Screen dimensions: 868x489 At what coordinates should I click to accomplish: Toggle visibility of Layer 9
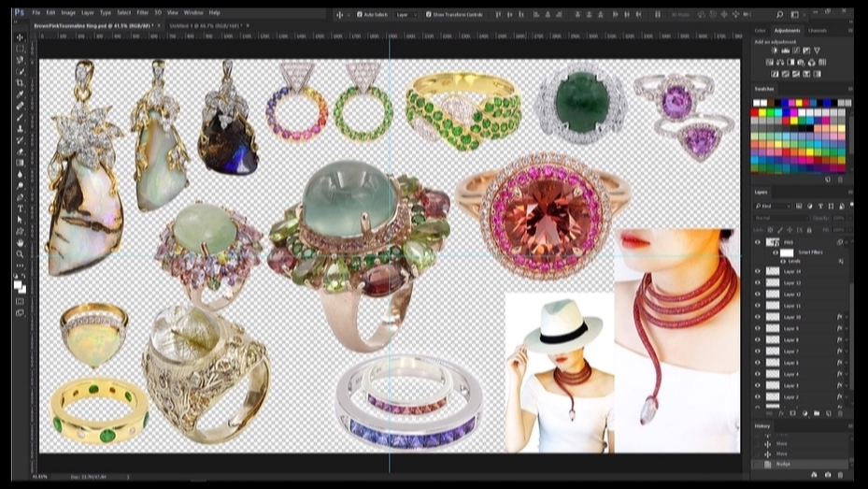pyautogui.click(x=758, y=328)
